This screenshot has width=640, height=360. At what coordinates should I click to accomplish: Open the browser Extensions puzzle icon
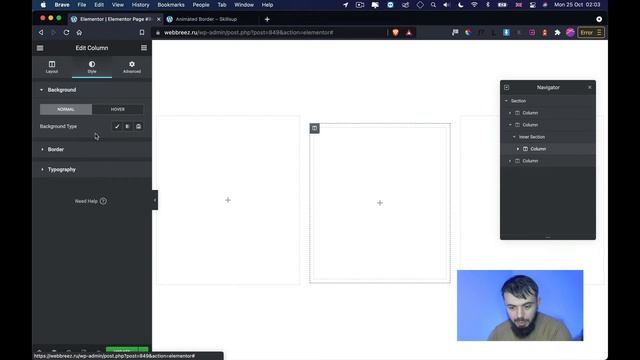(x=558, y=33)
